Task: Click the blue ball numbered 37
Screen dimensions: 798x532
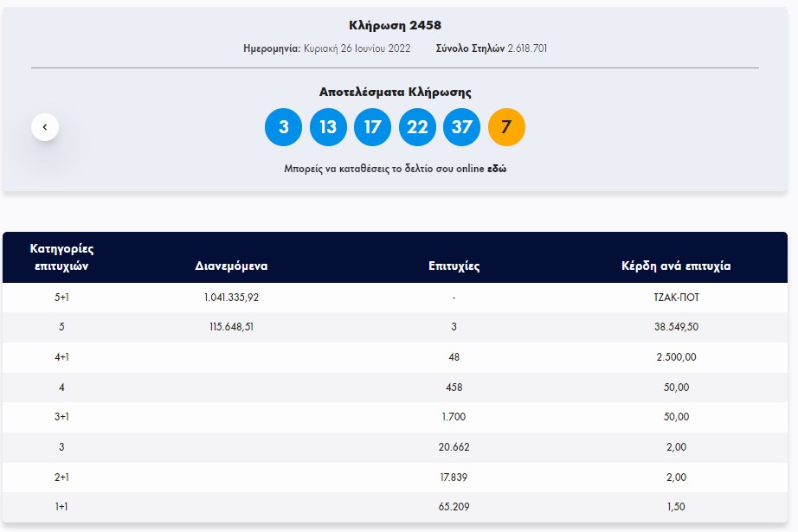Action: 461,127
